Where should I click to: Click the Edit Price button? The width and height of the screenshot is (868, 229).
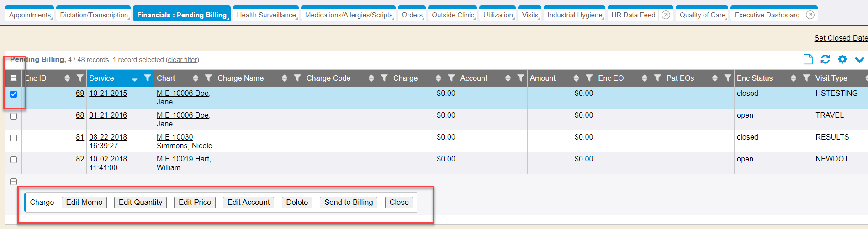[195, 202]
